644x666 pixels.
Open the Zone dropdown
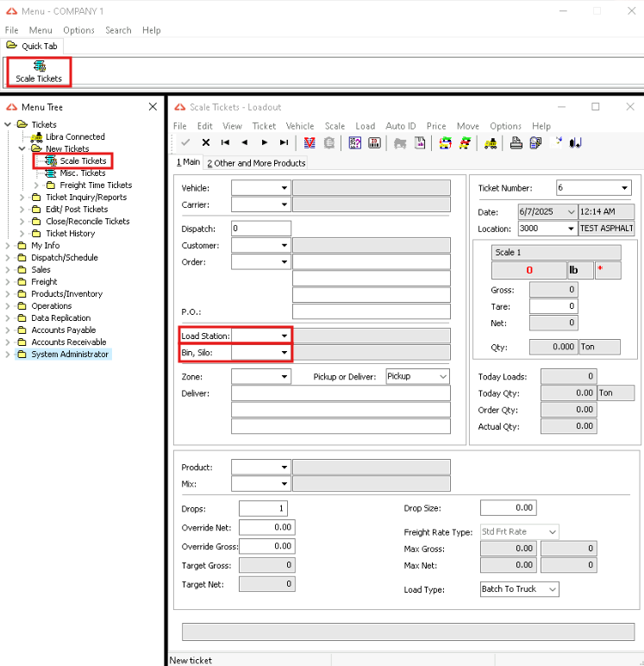pos(284,377)
